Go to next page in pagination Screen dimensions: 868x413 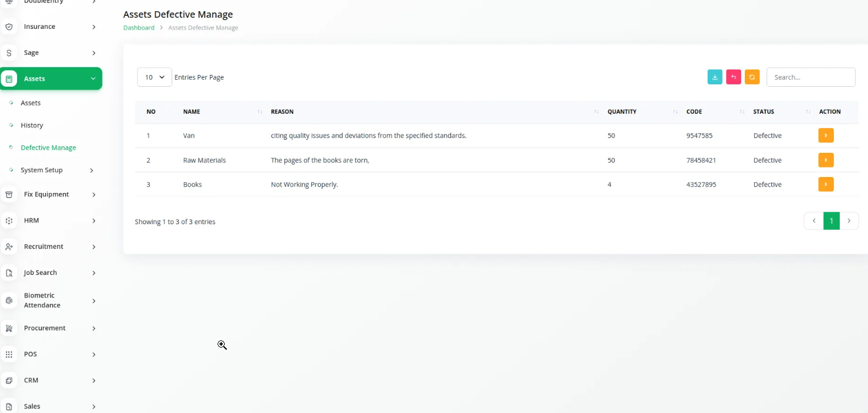click(x=849, y=221)
